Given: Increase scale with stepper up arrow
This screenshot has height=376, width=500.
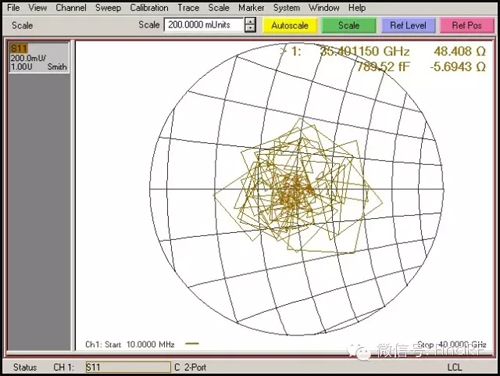Looking at the screenshot, I should 250,22.
